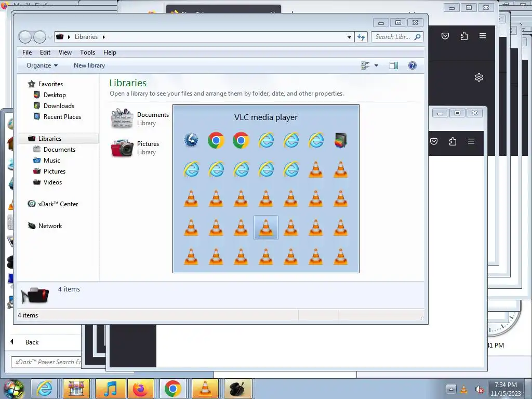Screen dimensions: 532x399
Task: Click the Explorer Forward arrow button
Action: 39,37
